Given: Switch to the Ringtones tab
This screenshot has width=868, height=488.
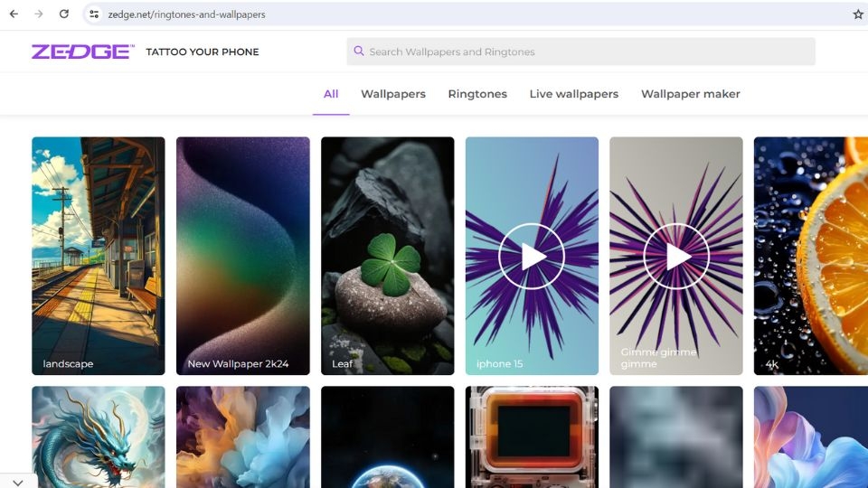Looking at the screenshot, I should coord(477,94).
